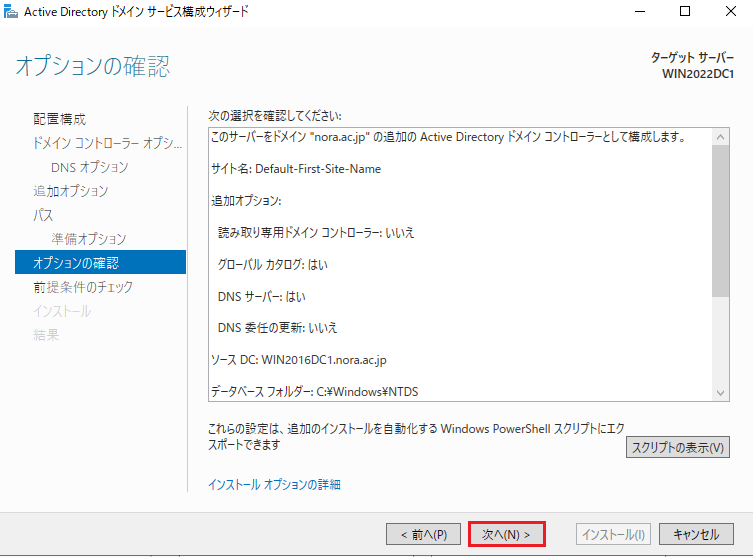Open インストール オプションの詳細 link
This screenshot has width=753, height=557.
tap(274, 484)
